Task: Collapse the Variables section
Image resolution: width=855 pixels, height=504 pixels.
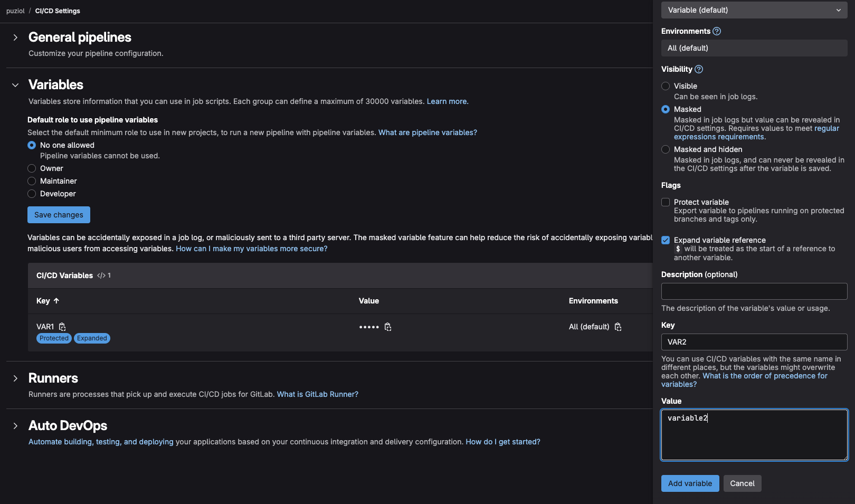Action: coord(15,85)
